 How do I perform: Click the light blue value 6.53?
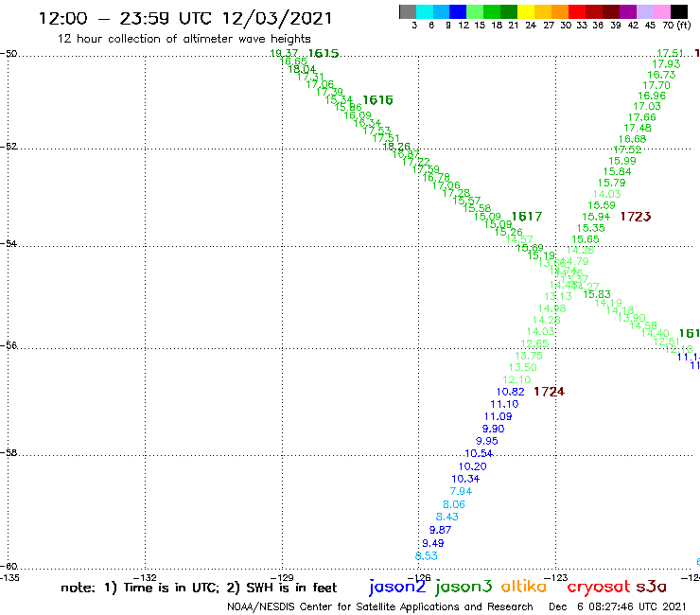(427, 556)
